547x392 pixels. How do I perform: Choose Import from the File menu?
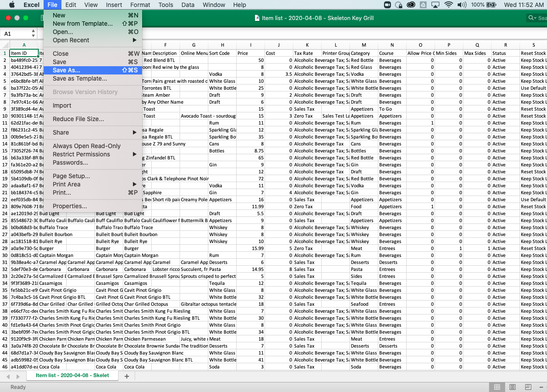[x=93, y=105]
